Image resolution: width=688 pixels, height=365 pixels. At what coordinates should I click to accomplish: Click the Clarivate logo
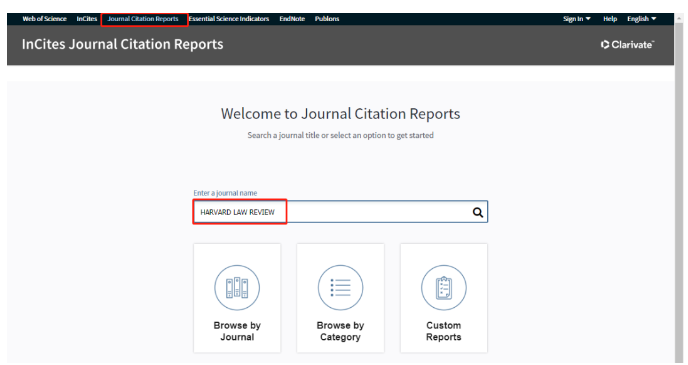[627, 45]
